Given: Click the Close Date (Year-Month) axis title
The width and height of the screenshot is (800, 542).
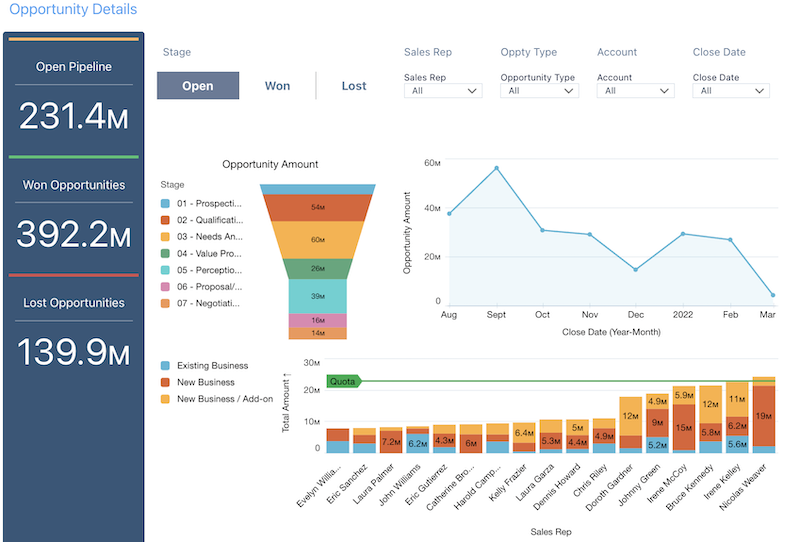Looking at the screenshot, I should click(x=611, y=332).
